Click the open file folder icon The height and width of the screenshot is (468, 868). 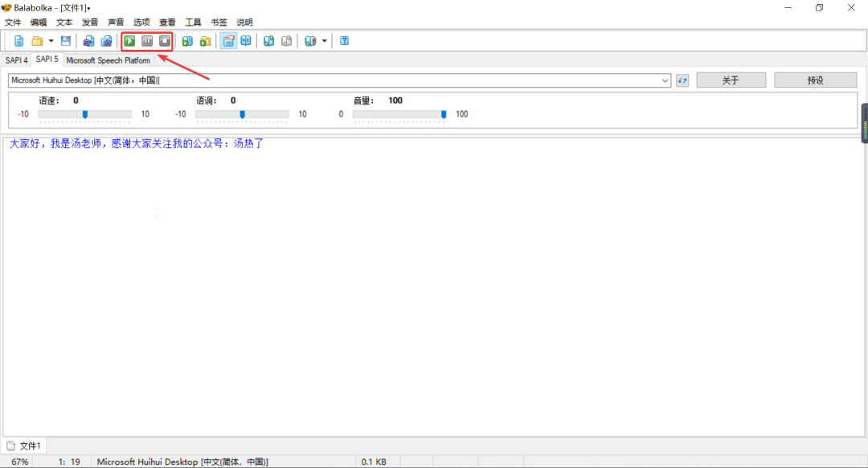click(x=37, y=41)
